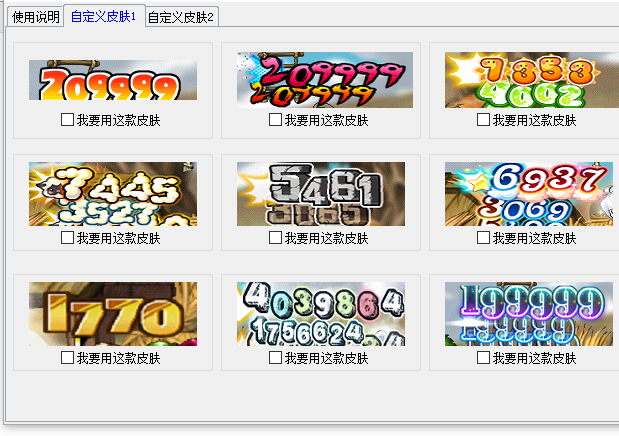Click the pink graffiti 209999 skin preview
Screen dimensions: 619x436
tap(325, 80)
